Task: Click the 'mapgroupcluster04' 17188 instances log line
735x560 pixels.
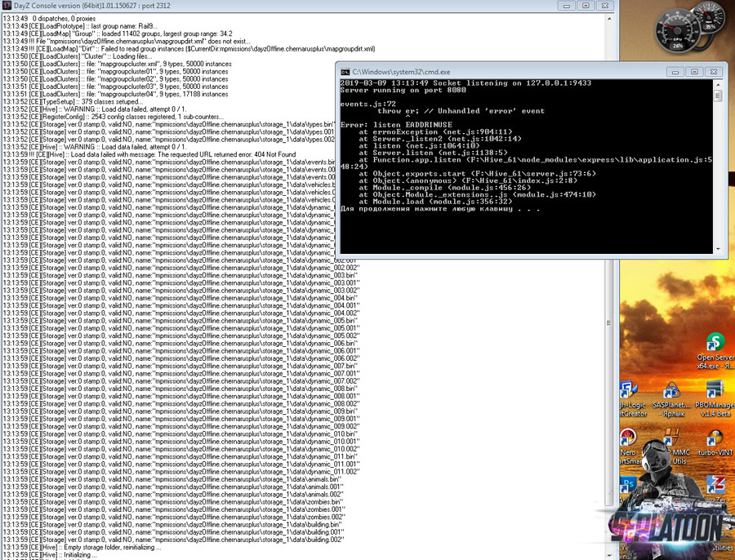Action: pos(115,94)
